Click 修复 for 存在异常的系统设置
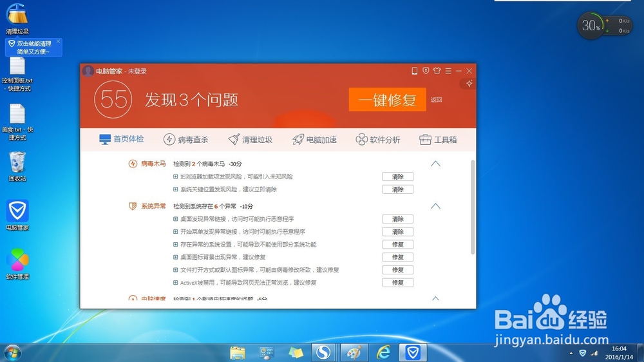The image size is (644, 362). click(x=397, y=245)
